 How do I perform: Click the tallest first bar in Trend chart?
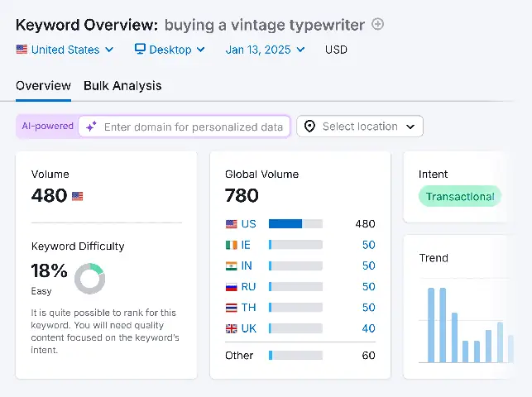(431, 325)
